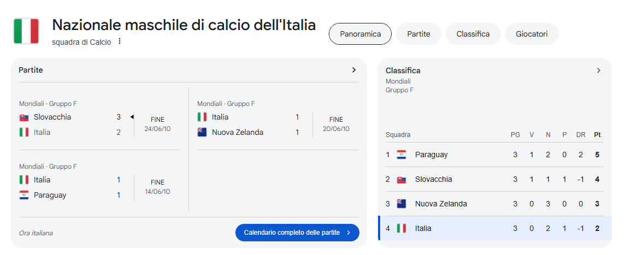Viewport: 644px width, 255px height.
Task: Open the Giocatori tab
Action: (532, 34)
